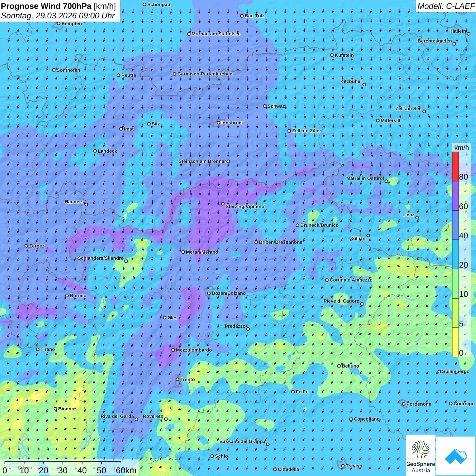
Task: Click the purple 60-80 km/h legend band
Action: [455, 196]
